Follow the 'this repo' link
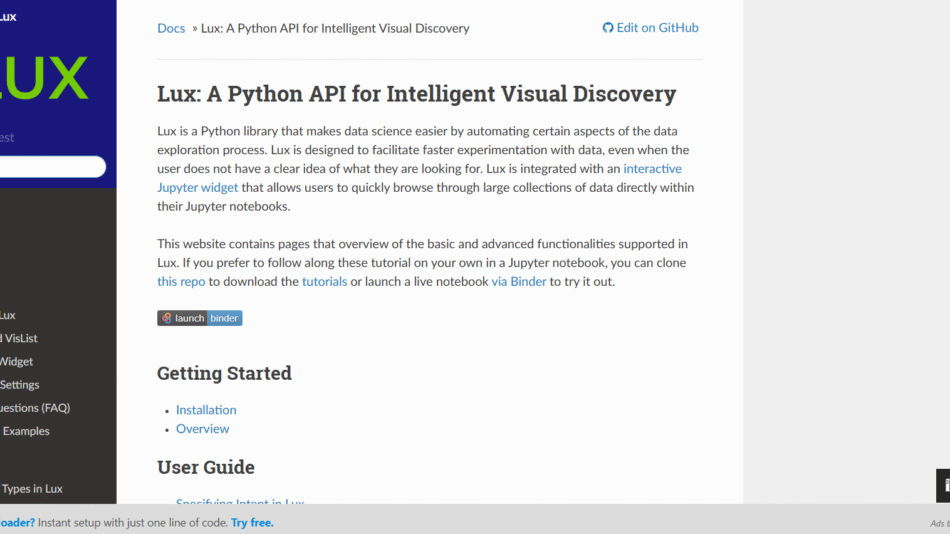The width and height of the screenshot is (950, 534). point(181,282)
